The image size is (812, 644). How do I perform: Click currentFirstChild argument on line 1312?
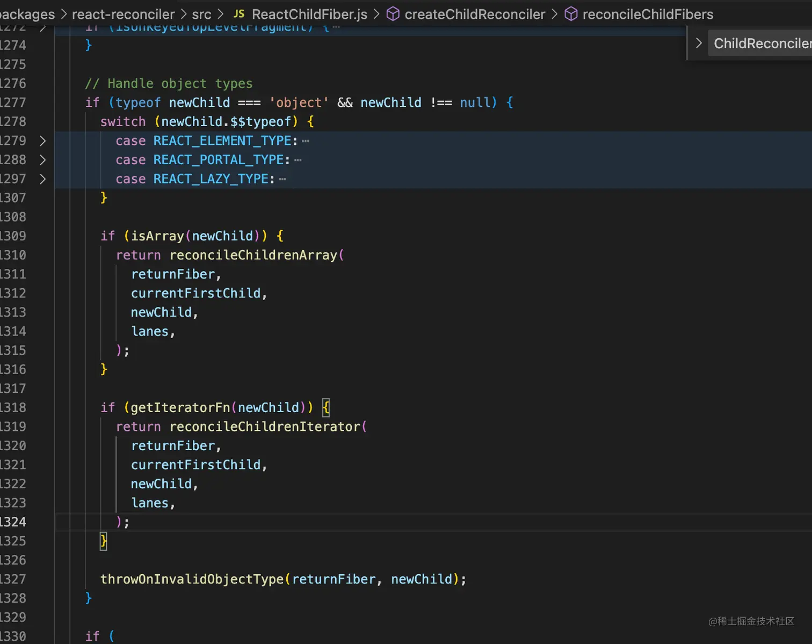(196, 294)
